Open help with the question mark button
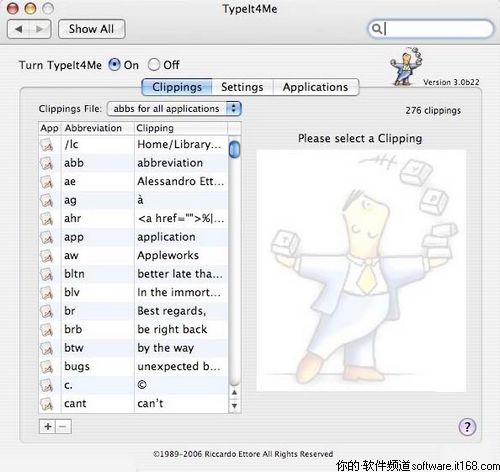This screenshot has width=500, height=472. click(467, 427)
